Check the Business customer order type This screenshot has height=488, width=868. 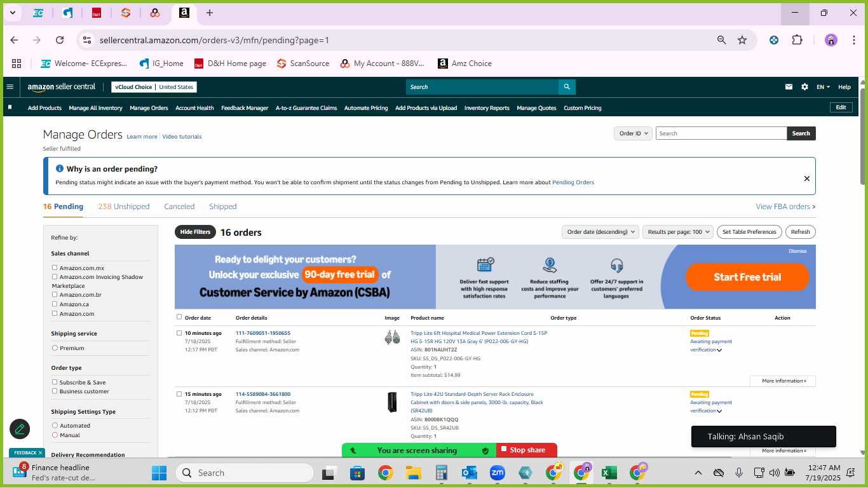coord(55,391)
